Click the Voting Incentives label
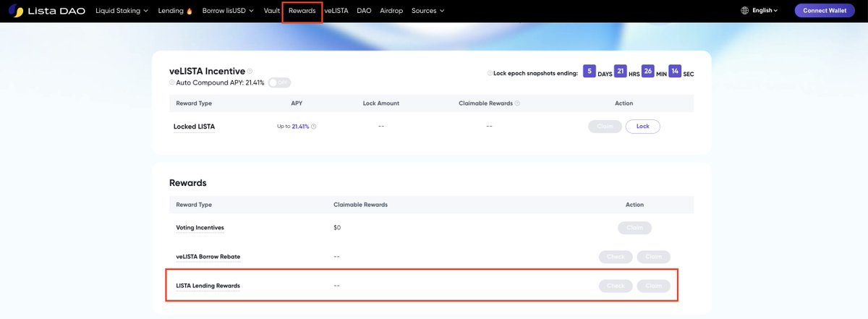Image resolution: width=868 pixels, height=319 pixels. [x=200, y=228]
